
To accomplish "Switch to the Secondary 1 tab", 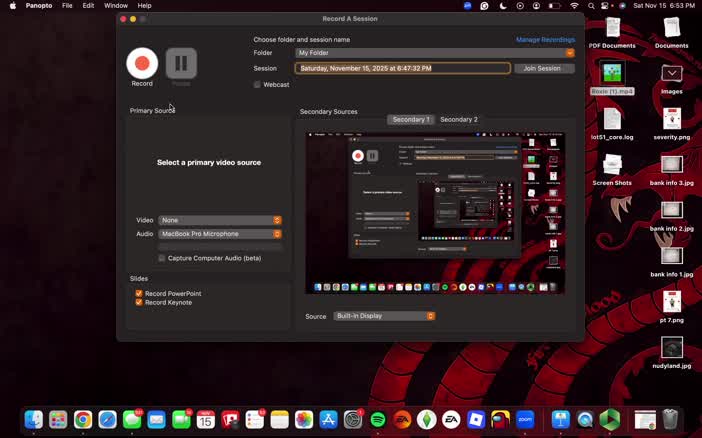I will (x=411, y=120).
